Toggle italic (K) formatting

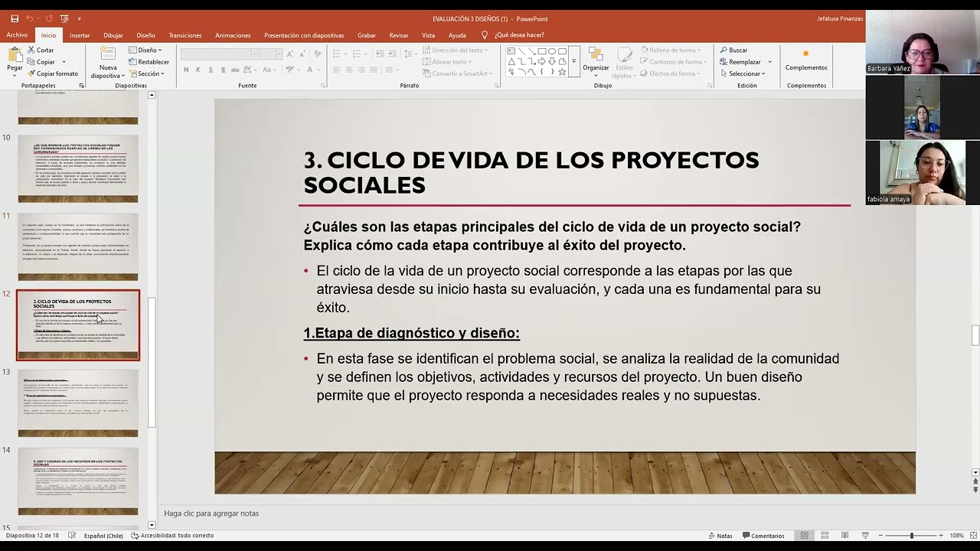coord(198,70)
